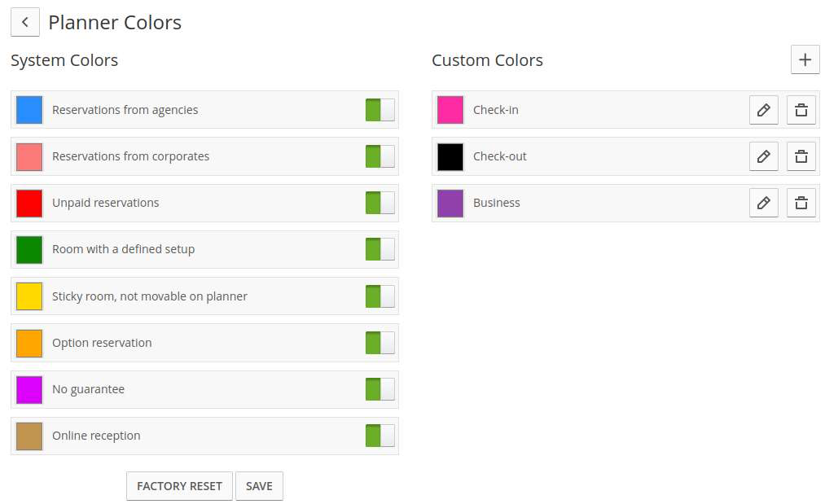Click the 'Option reservation' label
This screenshot has height=504, width=825.
pyautogui.click(x=102, y=343)
